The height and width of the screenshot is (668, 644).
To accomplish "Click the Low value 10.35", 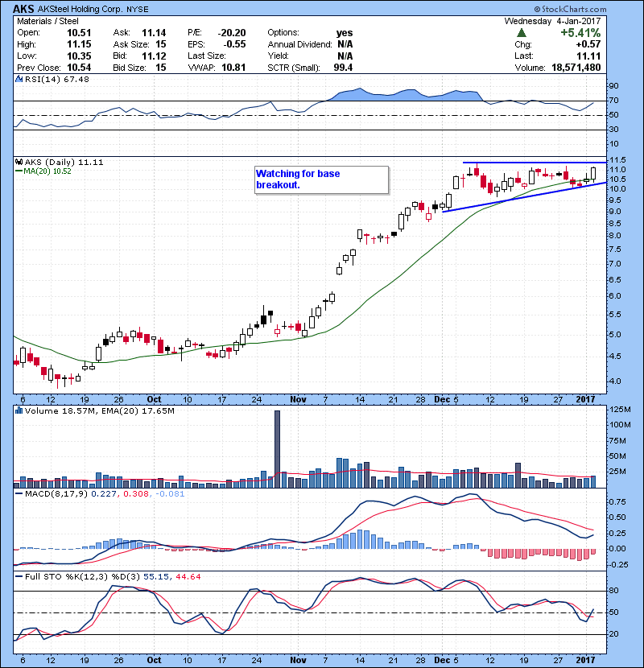I will 79,56.
